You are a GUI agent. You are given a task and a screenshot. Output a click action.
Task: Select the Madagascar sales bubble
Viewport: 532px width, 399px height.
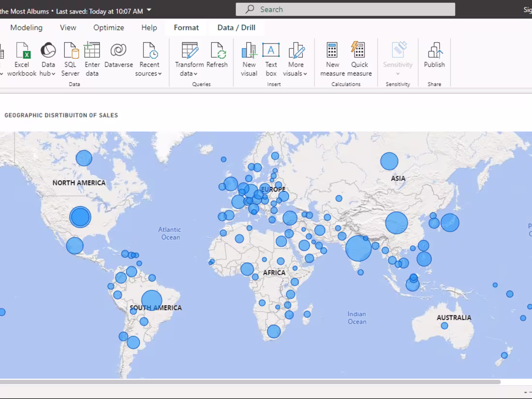[x=307, y=314]
